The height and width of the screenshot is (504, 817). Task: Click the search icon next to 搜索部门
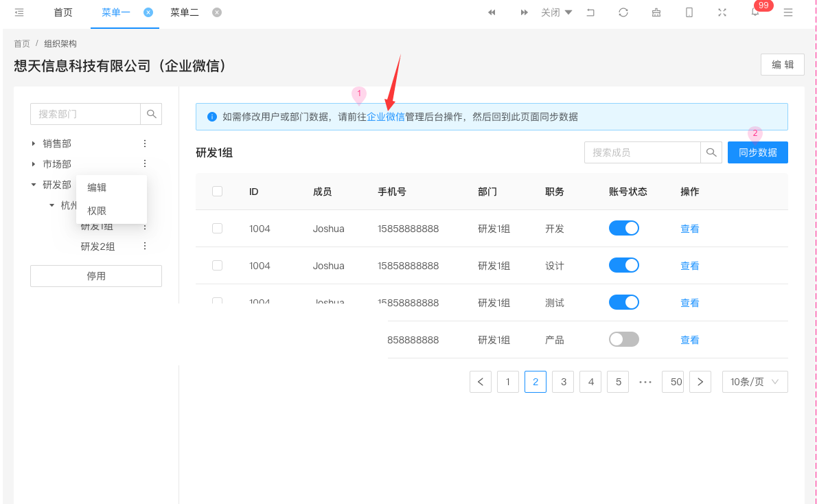(x=152, y=114)
